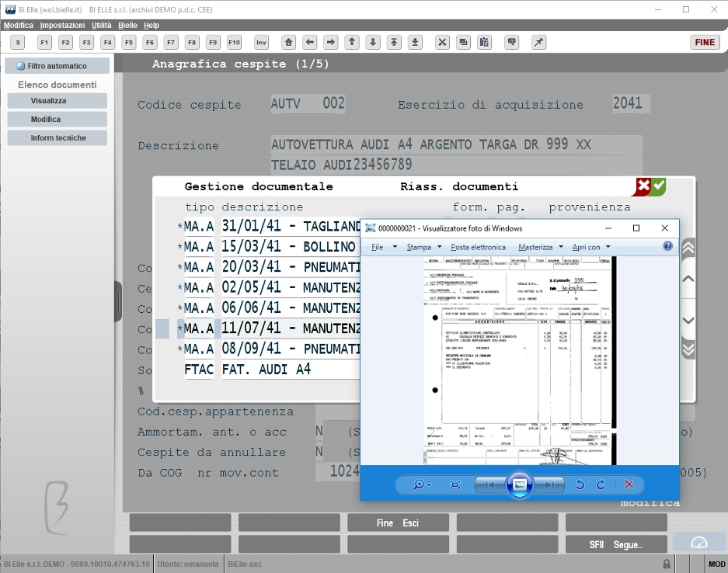Open the Modifica menu

19,25
